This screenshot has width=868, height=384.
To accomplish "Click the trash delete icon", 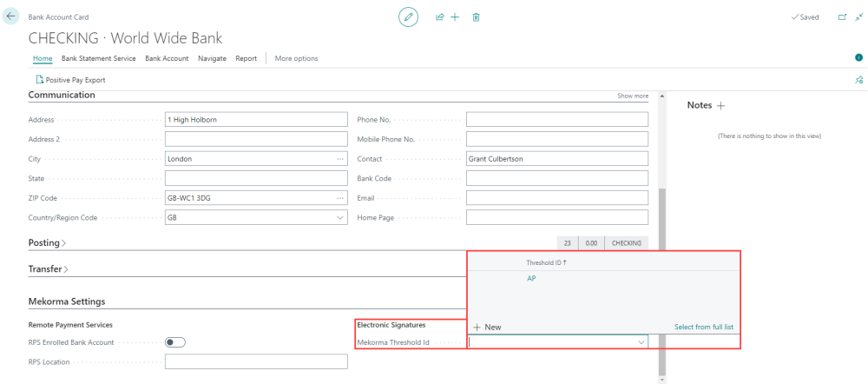I will coord(477,17).
